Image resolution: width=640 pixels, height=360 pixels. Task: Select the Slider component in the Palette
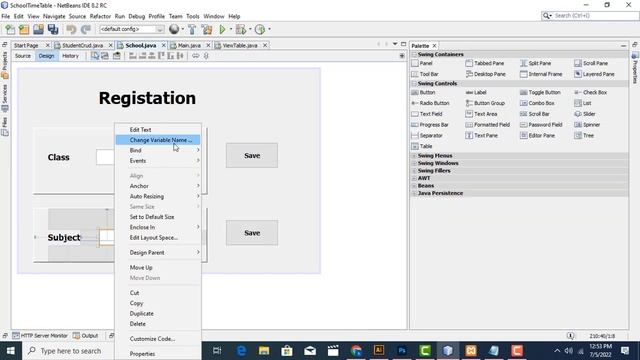[x=585, y=114]
